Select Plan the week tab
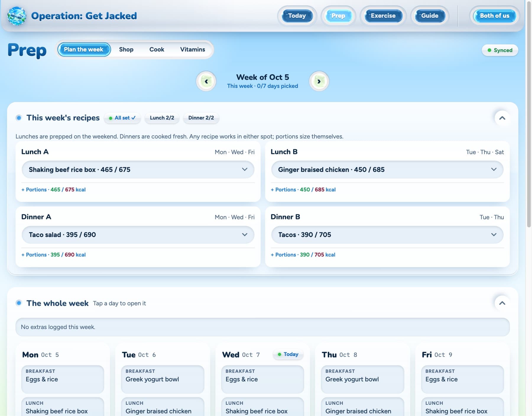 84,49
